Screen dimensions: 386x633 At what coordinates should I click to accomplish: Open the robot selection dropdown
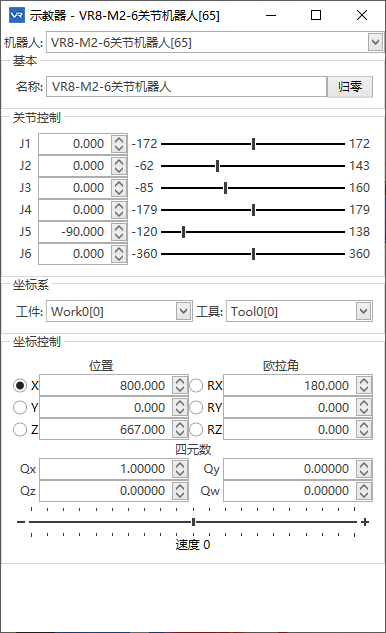click(x=375, y=42)
